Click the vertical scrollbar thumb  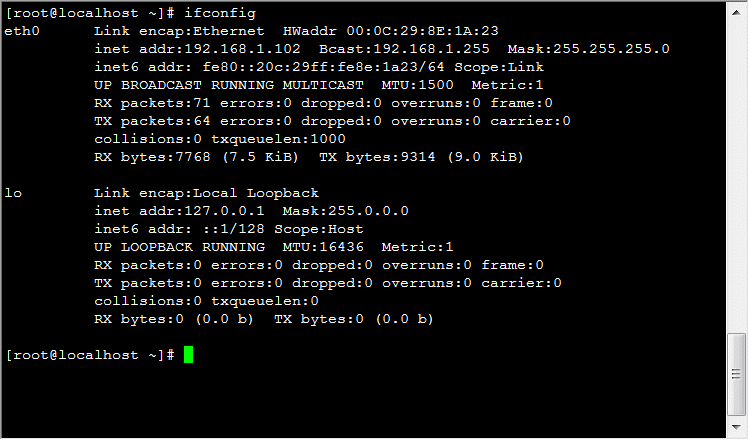737,375
